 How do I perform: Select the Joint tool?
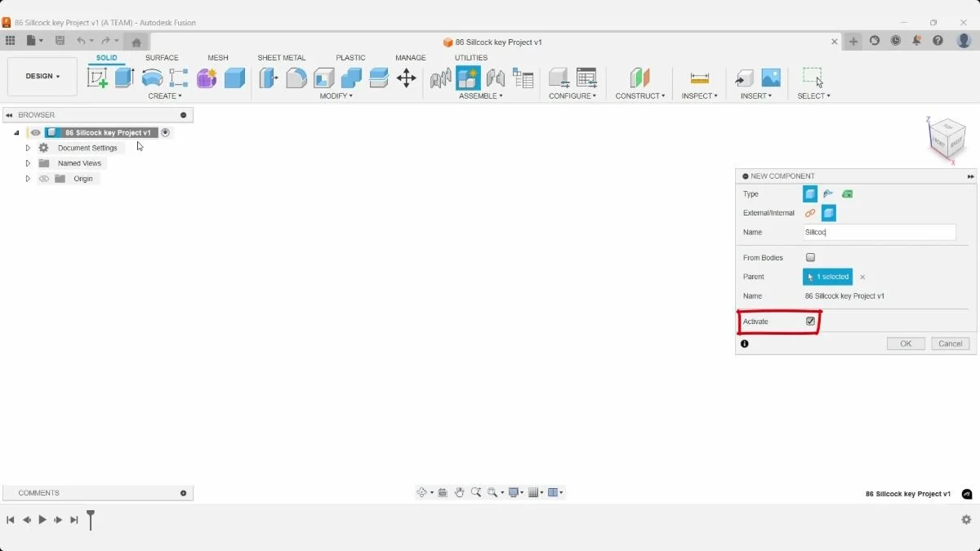[x=495, y=78]
